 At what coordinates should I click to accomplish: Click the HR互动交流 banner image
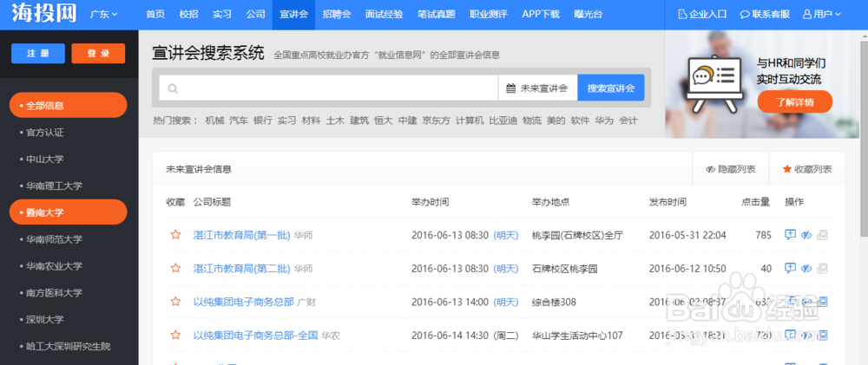[x=762, y=84]
